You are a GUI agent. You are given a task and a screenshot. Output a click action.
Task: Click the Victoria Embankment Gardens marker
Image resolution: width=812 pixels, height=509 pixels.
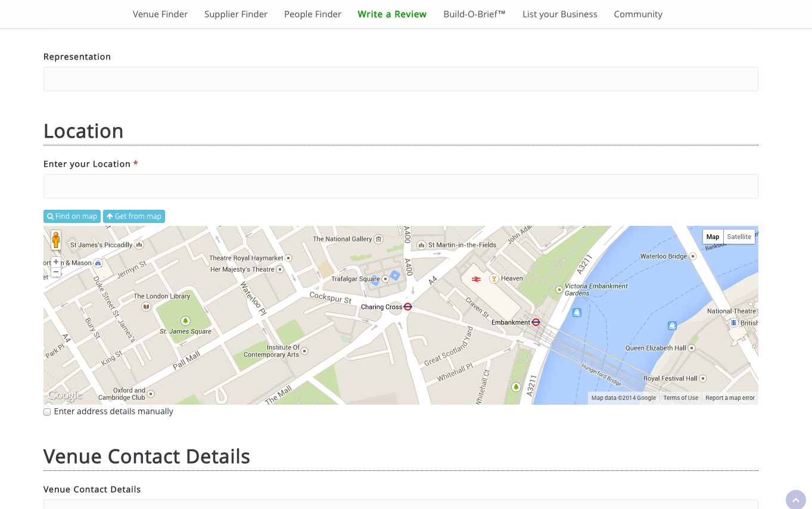click(x=559, y=290)
